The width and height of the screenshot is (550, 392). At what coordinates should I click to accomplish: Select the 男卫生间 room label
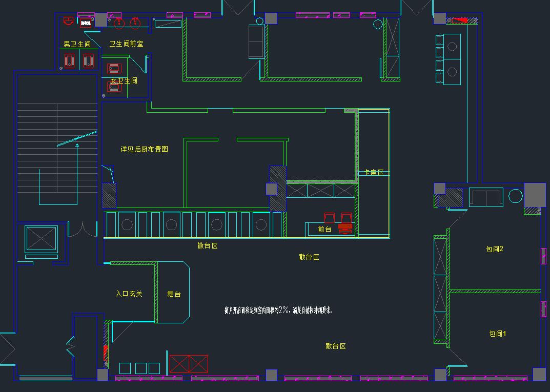(77, 45)
